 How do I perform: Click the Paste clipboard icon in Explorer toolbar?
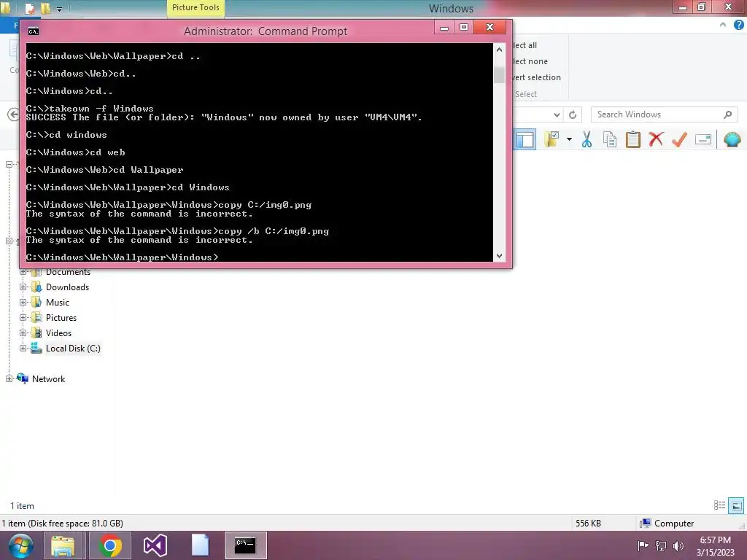point(633,139)
